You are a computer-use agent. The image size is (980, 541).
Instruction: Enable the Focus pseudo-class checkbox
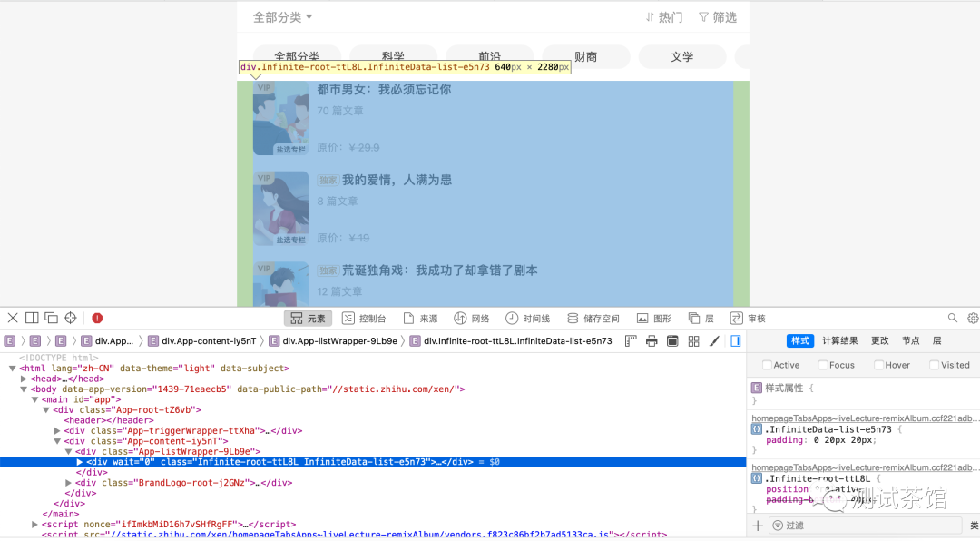coord(822,365)
